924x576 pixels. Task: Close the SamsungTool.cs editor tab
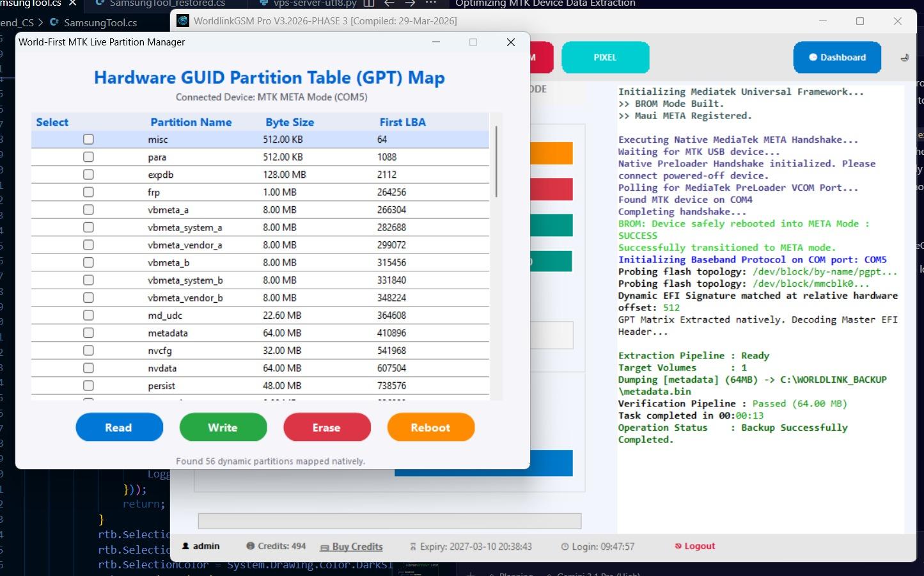(x=72, y=3)
